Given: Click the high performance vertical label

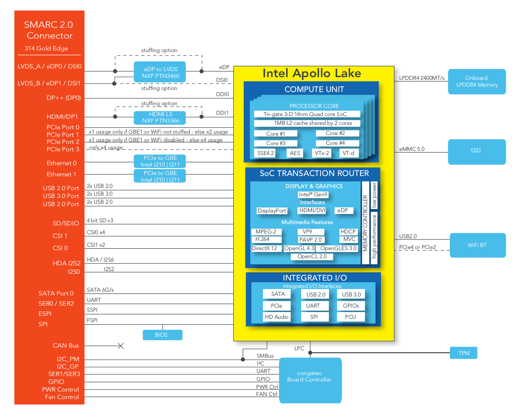Looking at the screenshot, I should point(374,237).
